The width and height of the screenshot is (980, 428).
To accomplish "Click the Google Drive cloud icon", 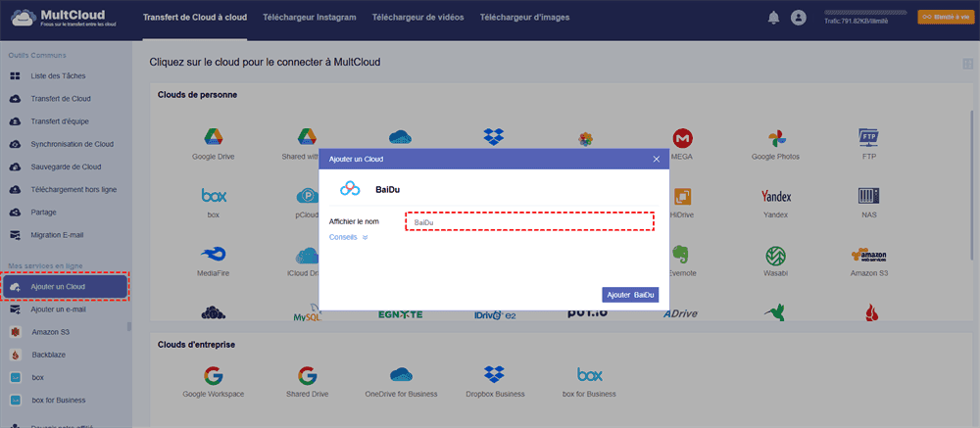I will [x=211, y=137].
